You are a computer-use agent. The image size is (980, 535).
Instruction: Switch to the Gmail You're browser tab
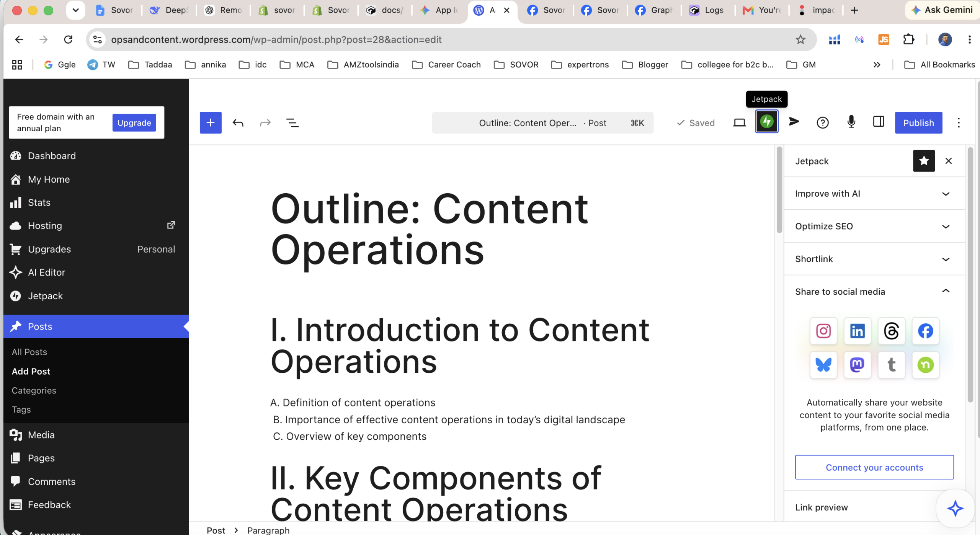pyautogui.click(x=762, y=10)
